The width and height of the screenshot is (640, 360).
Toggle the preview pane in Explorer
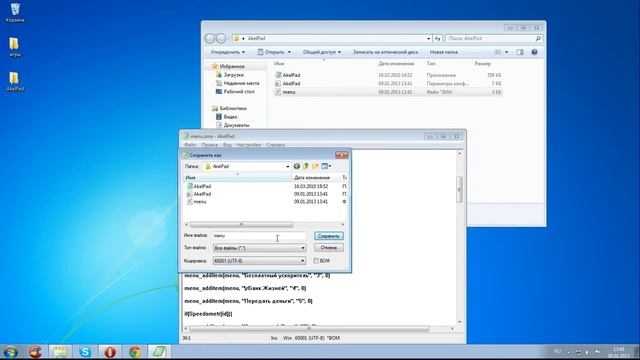click(x=520, y=52)
